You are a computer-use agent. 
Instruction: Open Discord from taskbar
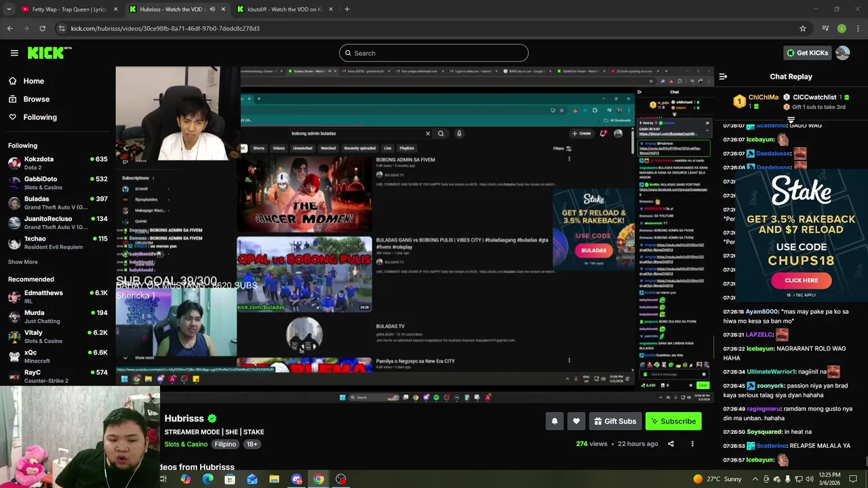(296, 479)
